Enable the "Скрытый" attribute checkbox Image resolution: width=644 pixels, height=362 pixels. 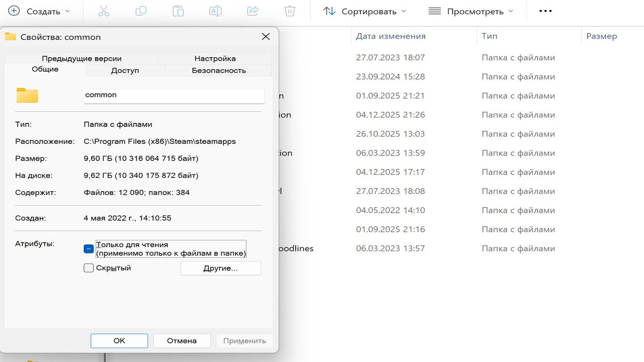[89, 268]
